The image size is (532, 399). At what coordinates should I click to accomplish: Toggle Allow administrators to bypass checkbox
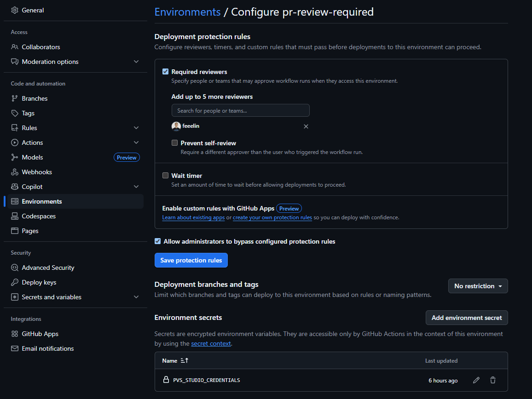pos(158,241)
